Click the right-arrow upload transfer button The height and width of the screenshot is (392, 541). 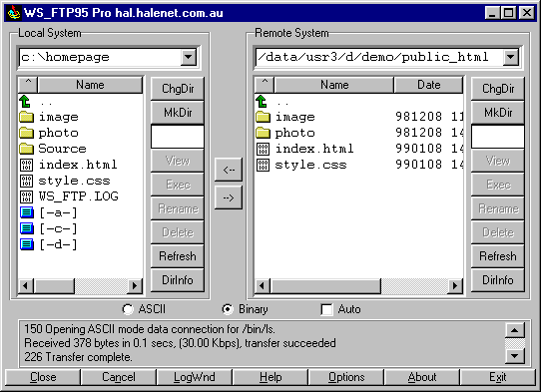click(229, 197)
